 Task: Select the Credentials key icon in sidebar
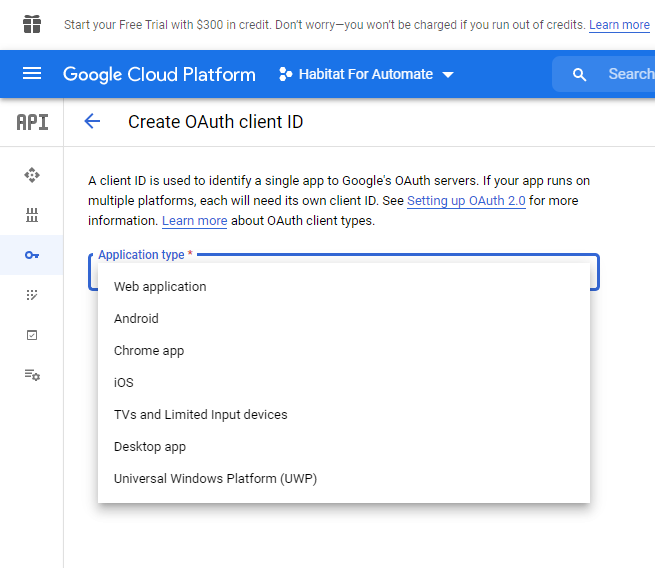pyautogui.click(x=32, y=255)
